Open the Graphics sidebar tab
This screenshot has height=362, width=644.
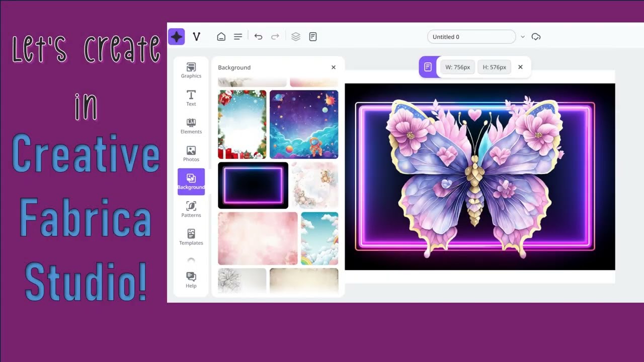[x=191, y=70]
